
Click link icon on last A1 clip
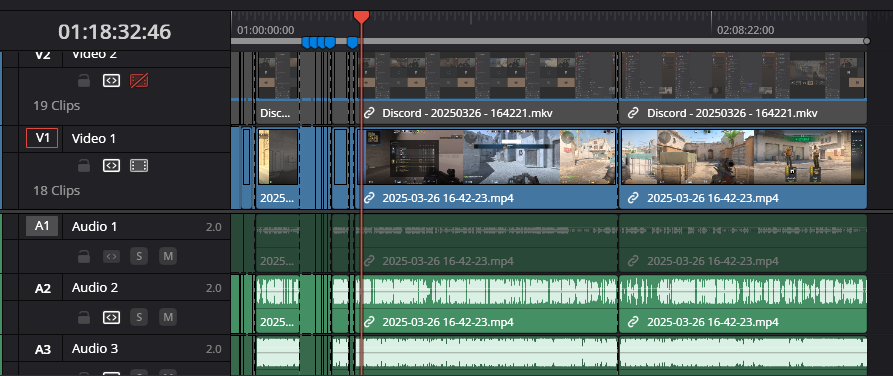633,261
